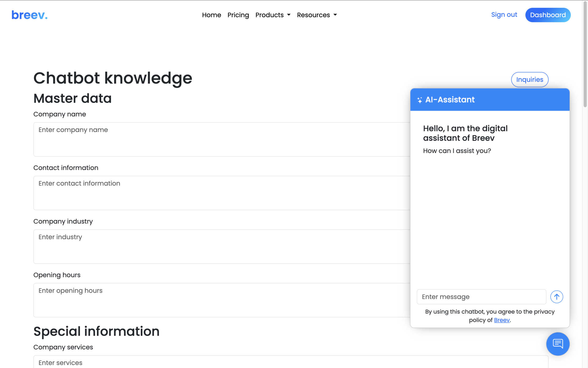Follow the Breev privacy policy link

[502, 320]
